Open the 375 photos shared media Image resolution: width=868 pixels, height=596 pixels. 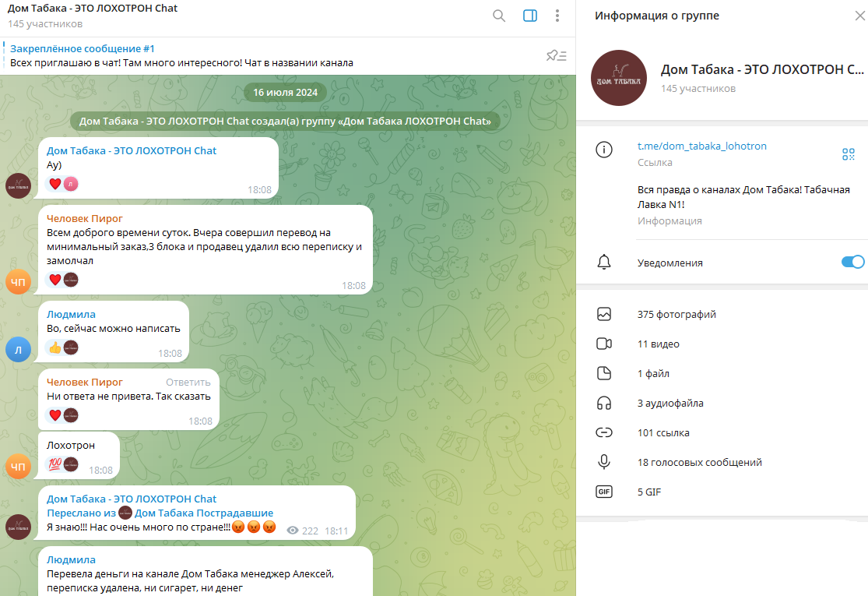(x=676, y=315)
